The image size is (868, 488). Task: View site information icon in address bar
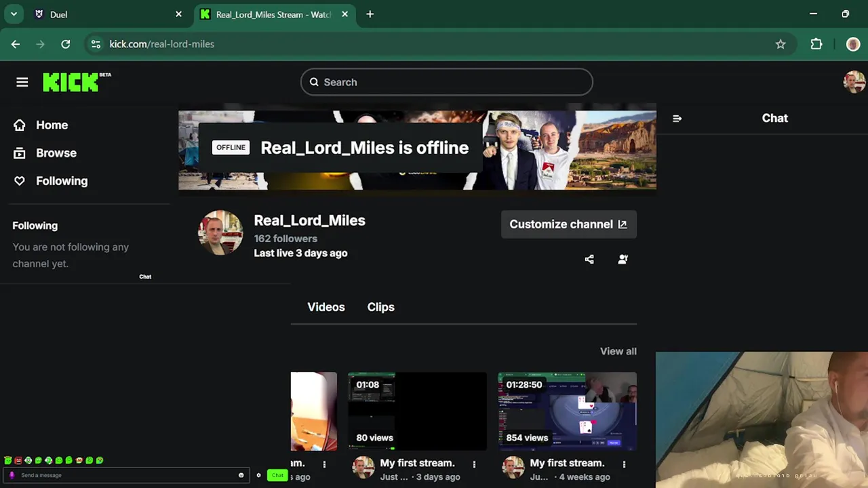[x=96, y=44]
